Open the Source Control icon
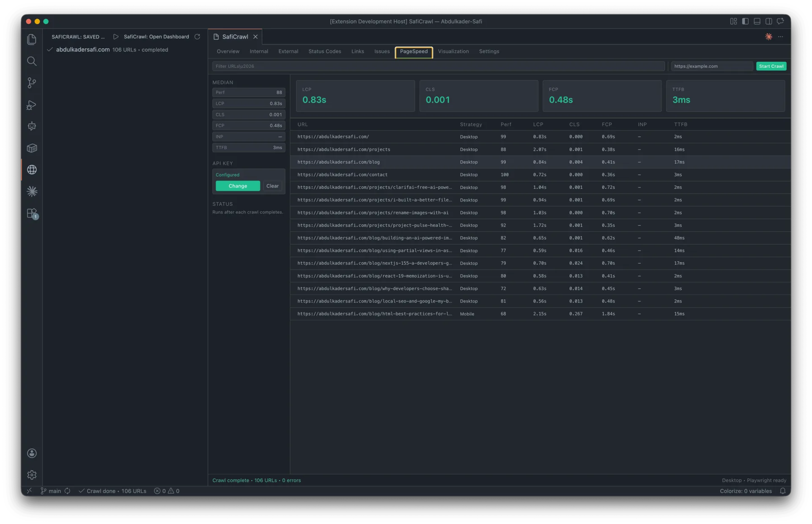The width and height of the screenshot is (812, 524). click(x=32, y=83)
